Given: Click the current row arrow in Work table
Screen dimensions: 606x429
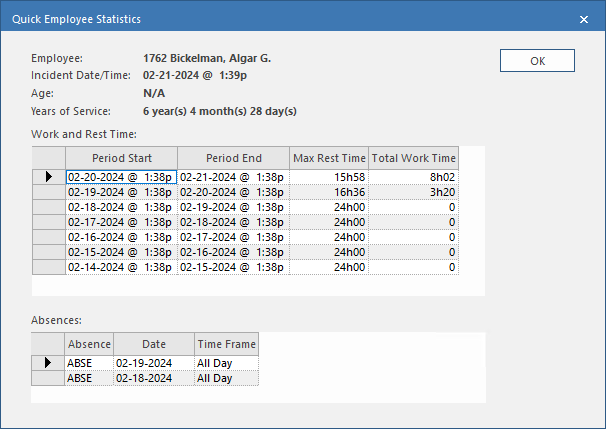Looking at the screenshot, I should click(x=48, y=177).
